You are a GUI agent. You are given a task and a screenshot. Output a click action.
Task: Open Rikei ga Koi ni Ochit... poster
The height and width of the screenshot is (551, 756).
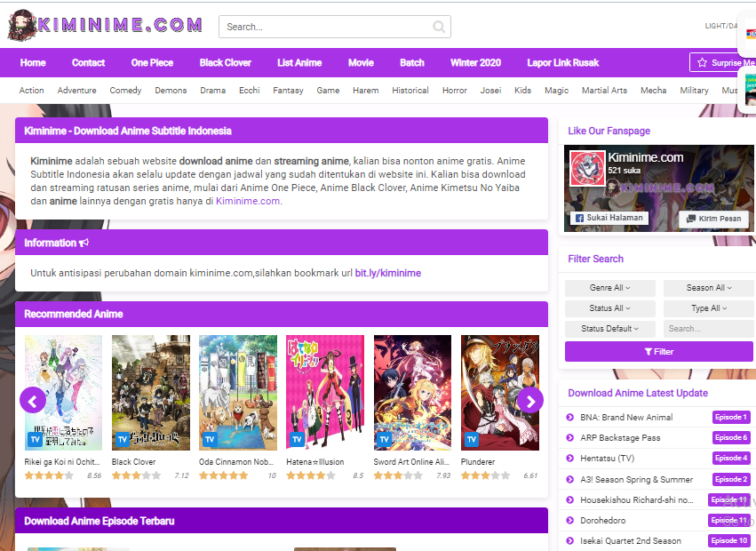[63, 393]
